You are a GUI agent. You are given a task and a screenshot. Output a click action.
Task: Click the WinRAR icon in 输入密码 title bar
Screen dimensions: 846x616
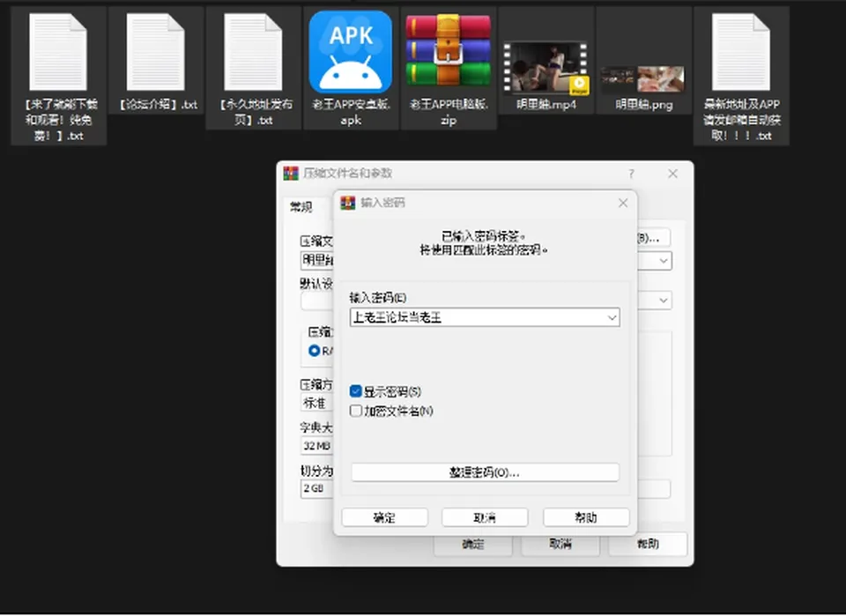click(x=348, y=203)
